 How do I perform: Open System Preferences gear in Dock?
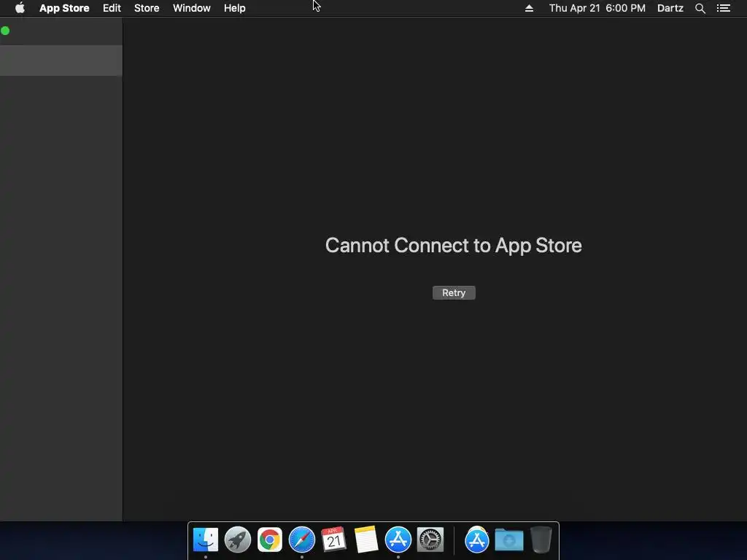(430, 540)
